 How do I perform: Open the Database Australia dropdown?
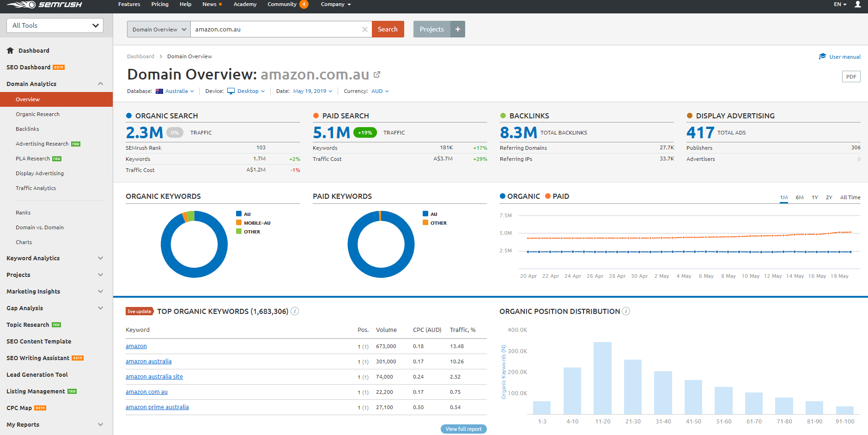coord(175,91)
